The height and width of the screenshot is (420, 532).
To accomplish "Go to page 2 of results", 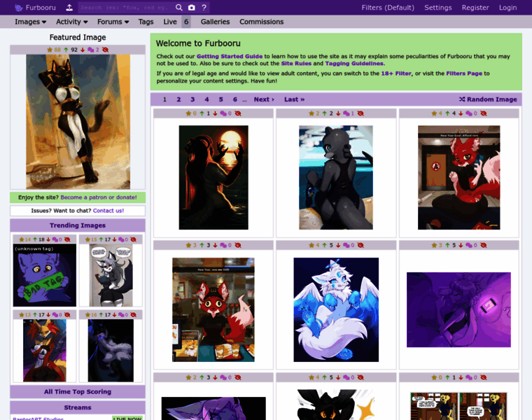I will [x=178, y=99].
